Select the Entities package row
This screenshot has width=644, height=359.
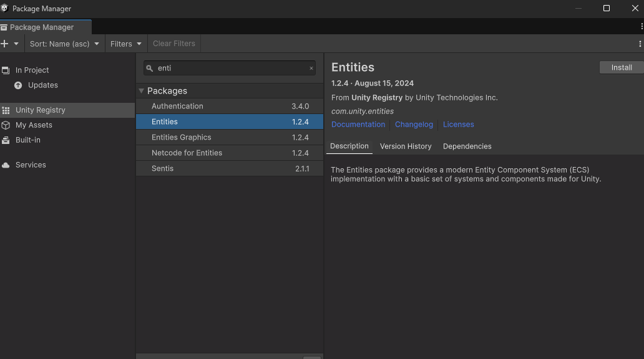[x=230, y=122]
